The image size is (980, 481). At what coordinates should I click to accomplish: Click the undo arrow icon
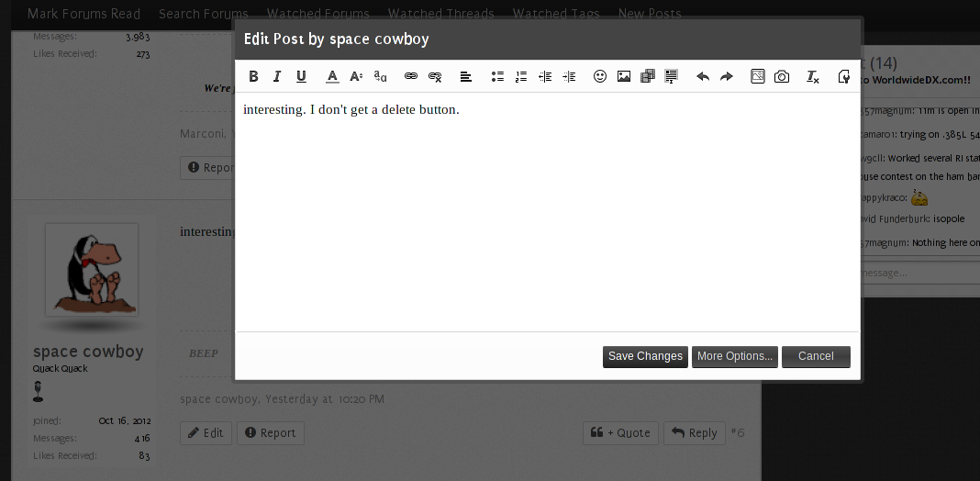tap(703, 77)
